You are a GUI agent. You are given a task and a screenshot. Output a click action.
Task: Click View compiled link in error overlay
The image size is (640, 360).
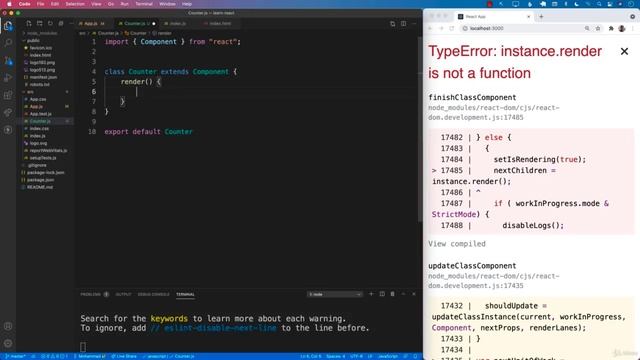point(457,244)
